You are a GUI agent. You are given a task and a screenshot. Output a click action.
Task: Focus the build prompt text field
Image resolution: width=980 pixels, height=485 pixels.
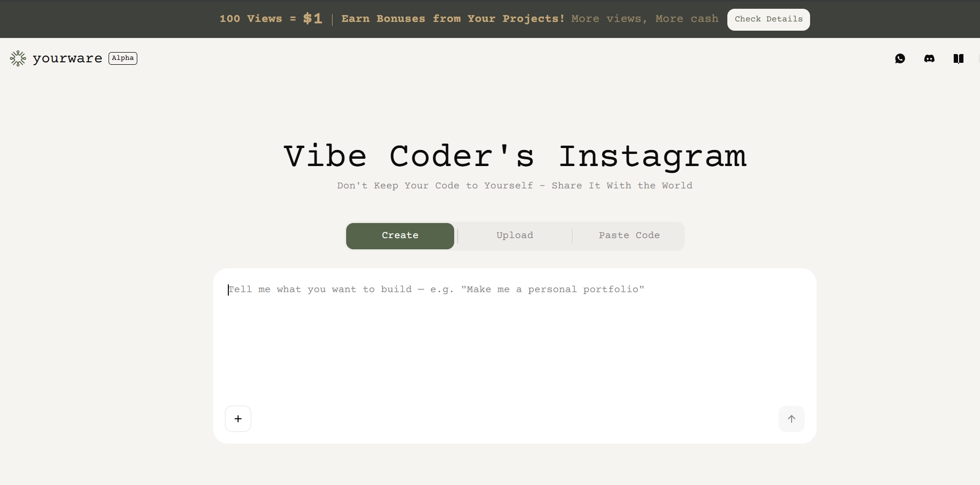[x=514, y=341]
